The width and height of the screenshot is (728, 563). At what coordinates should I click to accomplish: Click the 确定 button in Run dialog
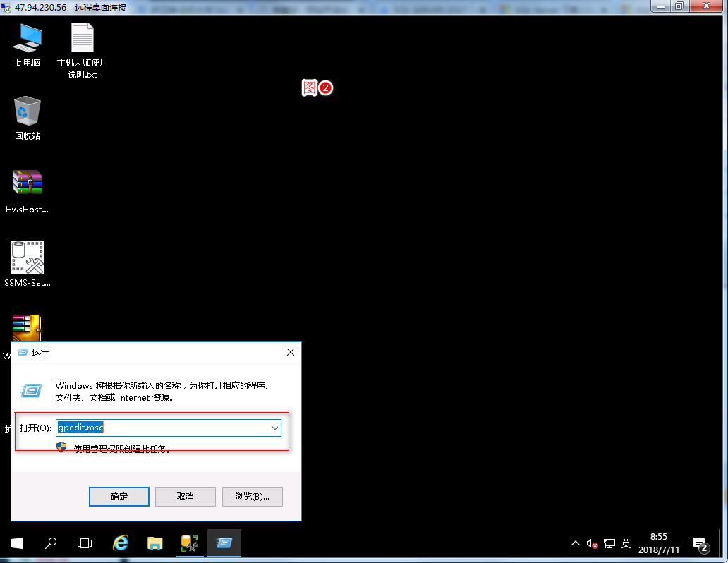[119, 496]
